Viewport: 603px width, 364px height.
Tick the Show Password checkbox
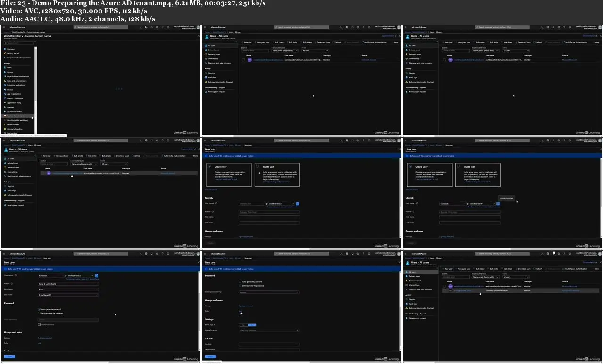[x=39, y=324]
